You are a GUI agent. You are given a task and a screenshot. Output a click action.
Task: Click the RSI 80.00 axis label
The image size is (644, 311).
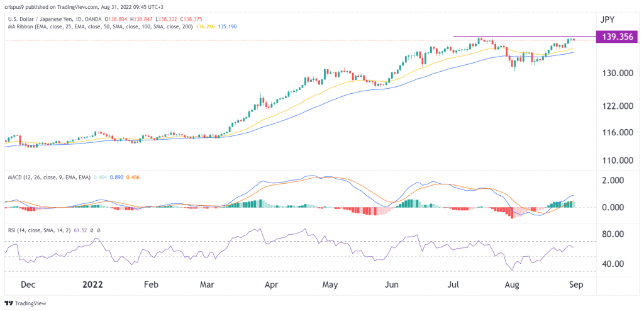pos(614,234)
